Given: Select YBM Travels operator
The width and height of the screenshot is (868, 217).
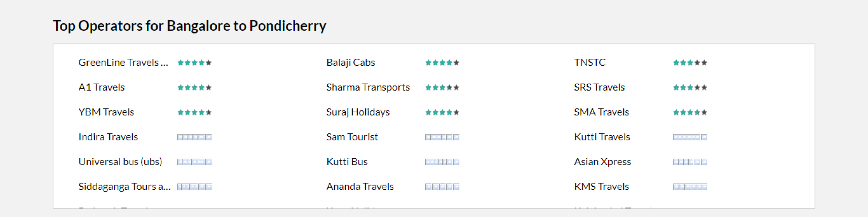Looking at the screenshot, I should click(x=106, y=112).
